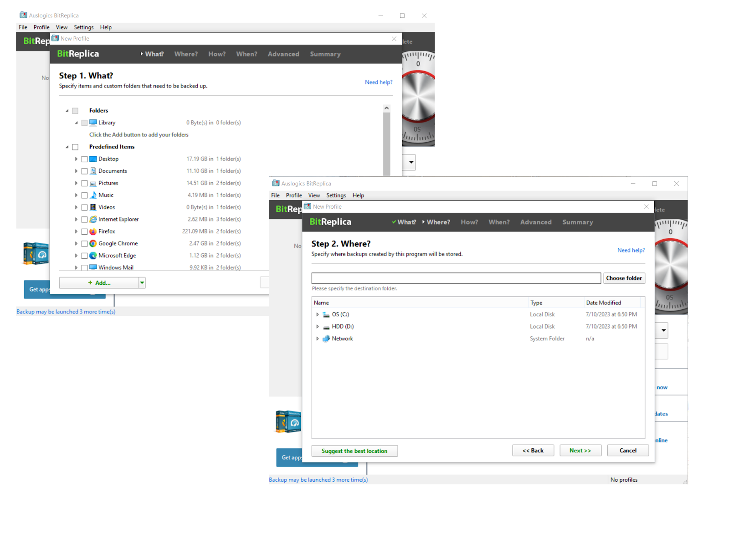The width and height of the screenshot is (729, 560).
Task: Click the backup launches link in the right window
Action: [318, 480]
